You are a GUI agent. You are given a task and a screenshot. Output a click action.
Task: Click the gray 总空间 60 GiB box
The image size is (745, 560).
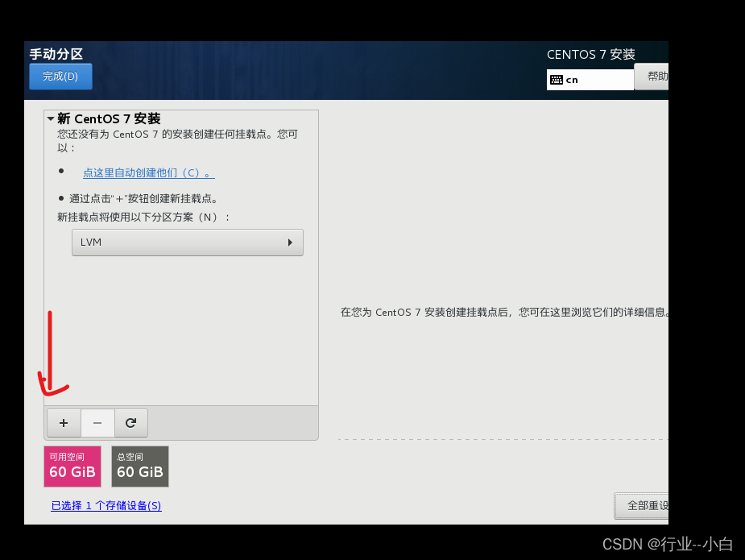pos(140,467)
